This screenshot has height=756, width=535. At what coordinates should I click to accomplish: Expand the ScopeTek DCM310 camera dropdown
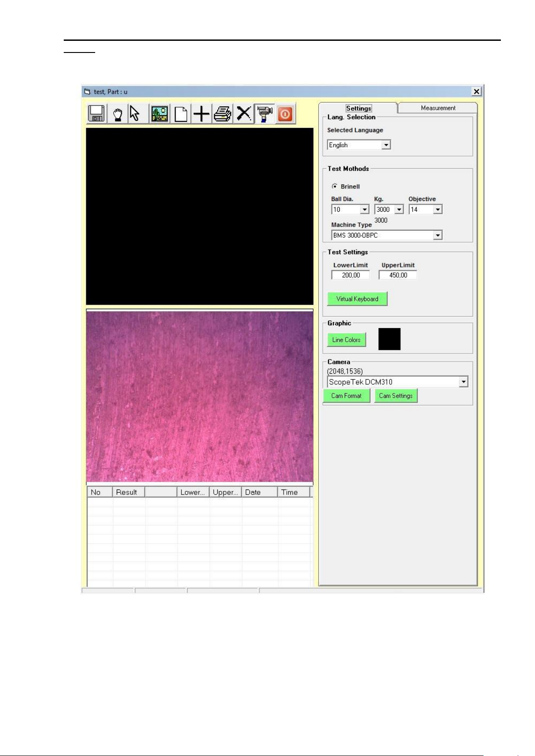[x=464, y=382]
